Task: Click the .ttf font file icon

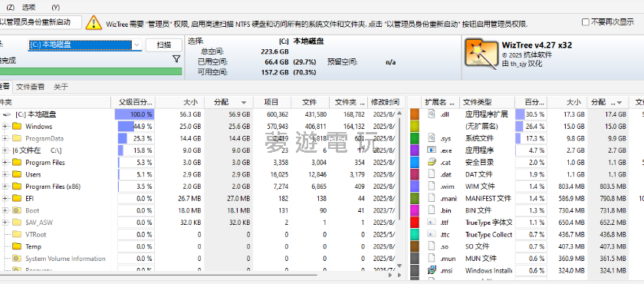Action: click(x=431, y=223)
